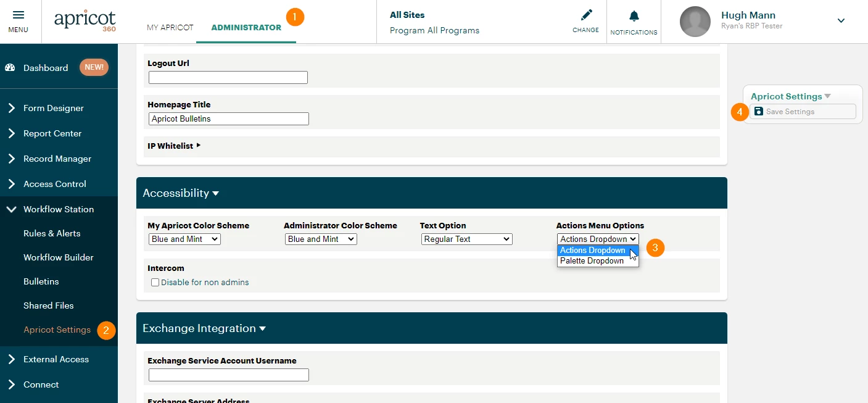Collapse Workflow Station chevron in sidebar
The width and height of the screenshot is (868, 403).
[x=11, y=209]
